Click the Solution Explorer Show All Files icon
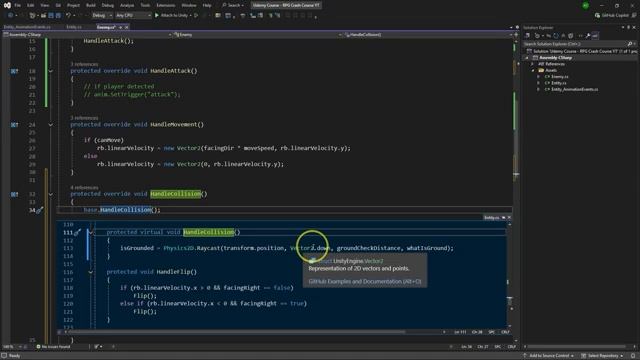The width and height of the screenshot is (640, 360). 571,36
